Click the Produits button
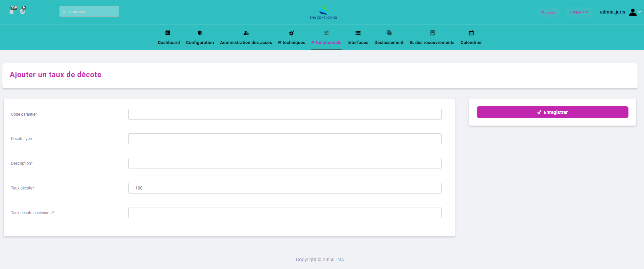Screen dimensions: 644x269 tap(548, 12)
